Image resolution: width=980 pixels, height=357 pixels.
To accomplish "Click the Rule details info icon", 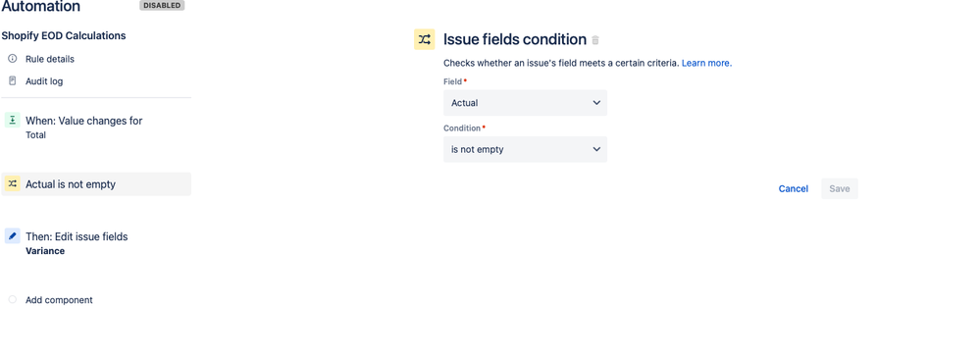I will pos(13,59).
